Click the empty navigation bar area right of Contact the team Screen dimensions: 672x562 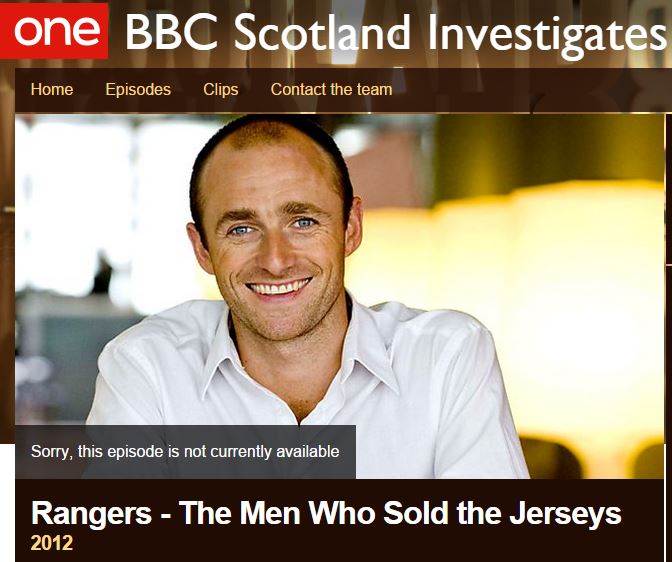531,90
